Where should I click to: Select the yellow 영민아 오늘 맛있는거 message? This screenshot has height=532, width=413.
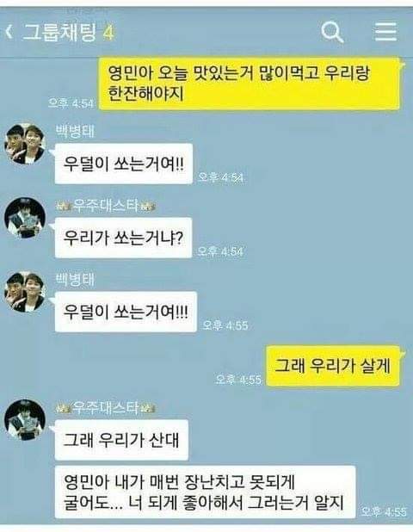click(250, 84)
